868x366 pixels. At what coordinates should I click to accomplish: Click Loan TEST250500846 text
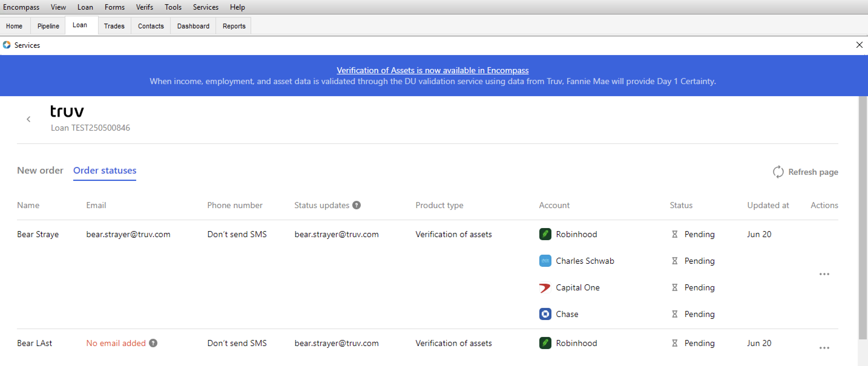click(90, 128)
